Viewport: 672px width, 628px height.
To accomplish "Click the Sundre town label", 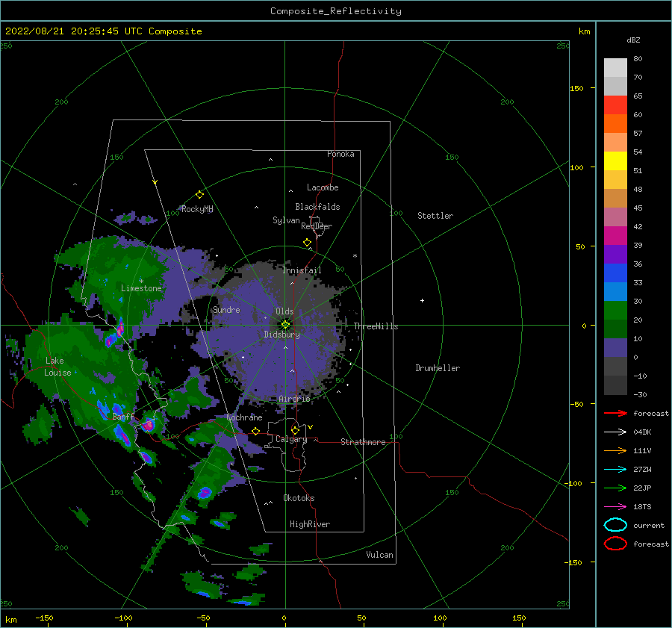I will point(226,309).
